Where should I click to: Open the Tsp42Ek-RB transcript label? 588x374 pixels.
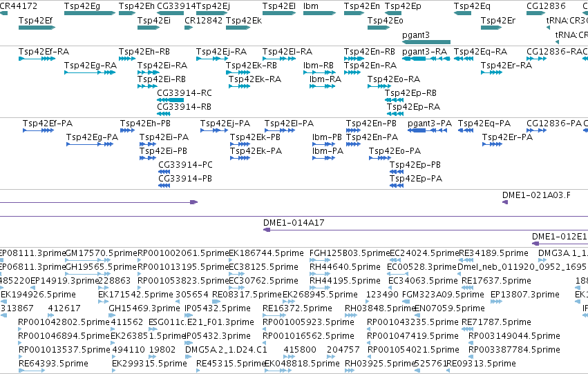[x=252, y=65]
